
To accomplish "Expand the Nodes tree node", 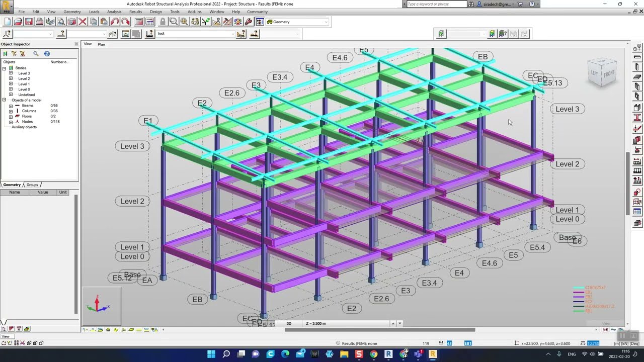I will 11,122.
